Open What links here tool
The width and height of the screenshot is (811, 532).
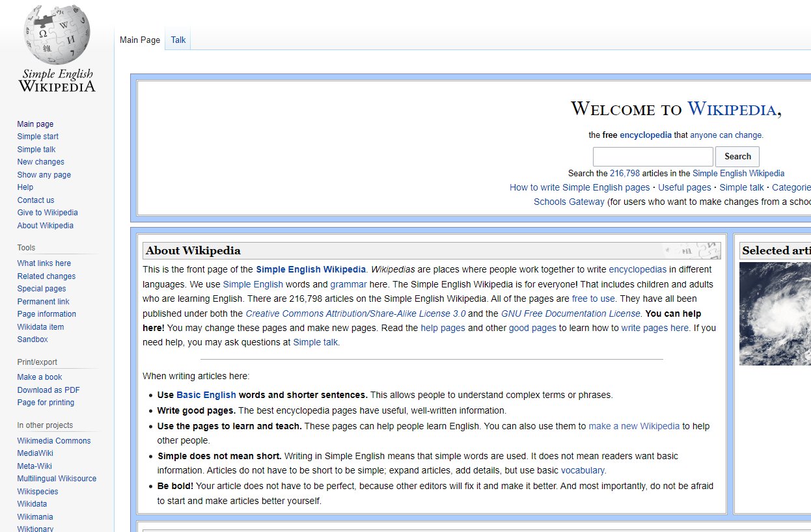44,263
